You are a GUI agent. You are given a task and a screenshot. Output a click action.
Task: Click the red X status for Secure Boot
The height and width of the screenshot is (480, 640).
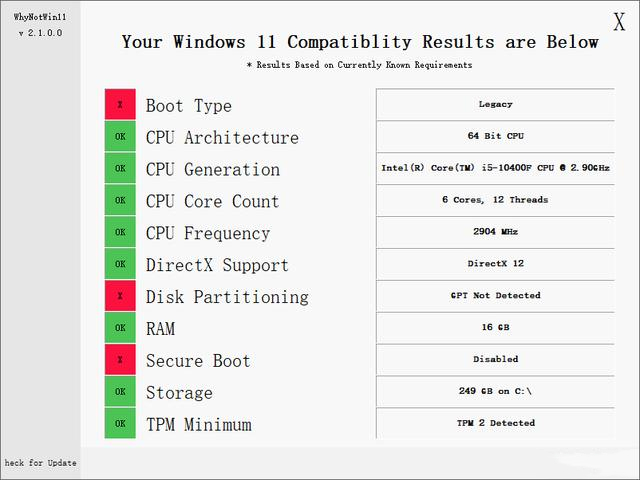coord(120,361)
